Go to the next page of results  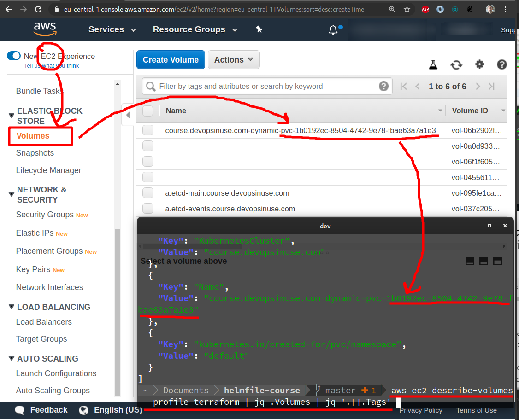(478, 86)
